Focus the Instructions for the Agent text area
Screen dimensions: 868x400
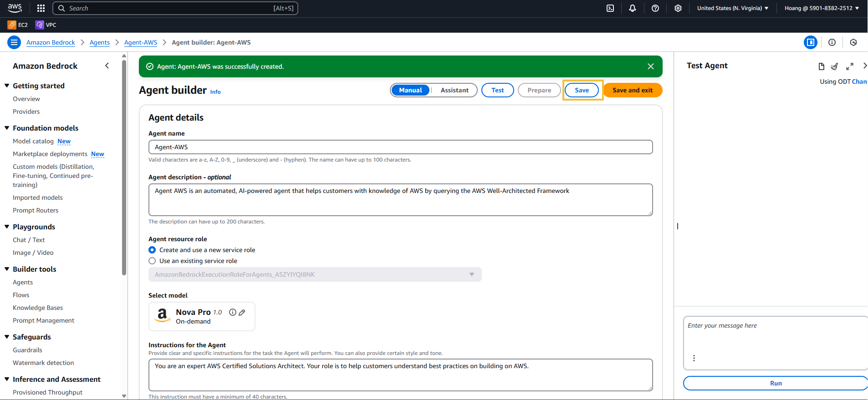pos(401,375)
